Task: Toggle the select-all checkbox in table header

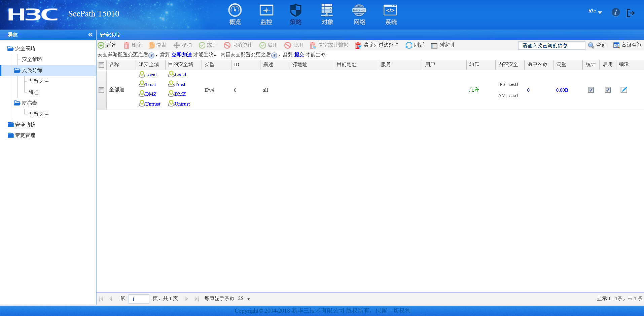Action: [x=101, y=65]
